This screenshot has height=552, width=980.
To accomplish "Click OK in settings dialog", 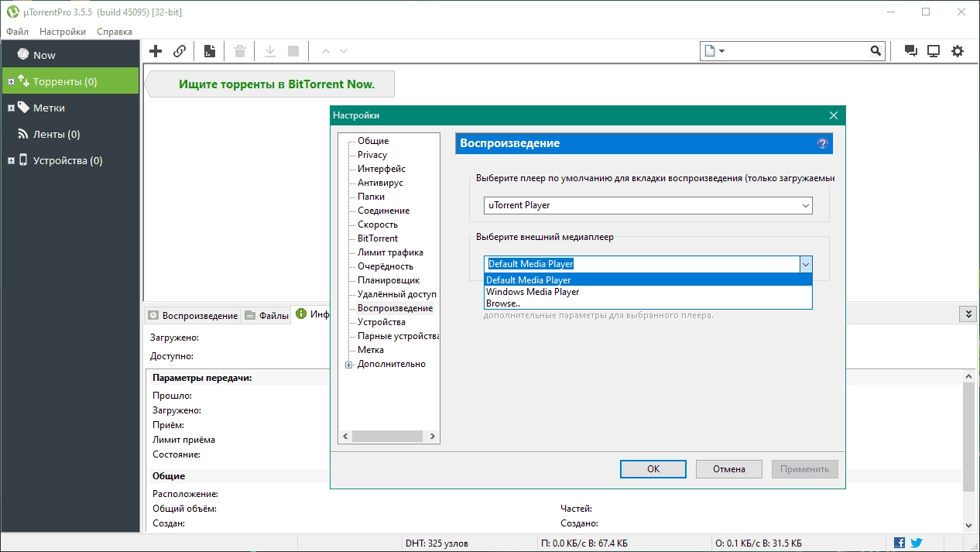I will click(x=653, y=469).
